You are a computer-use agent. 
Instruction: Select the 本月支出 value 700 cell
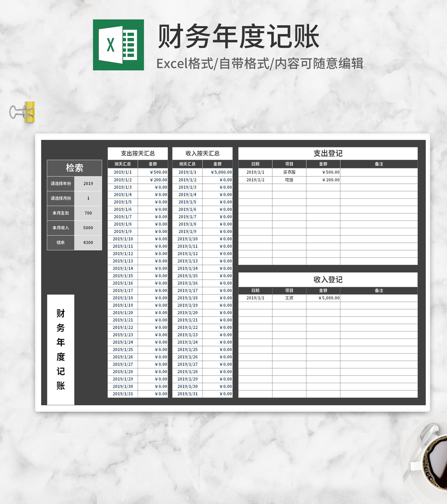tap(88, 213)
